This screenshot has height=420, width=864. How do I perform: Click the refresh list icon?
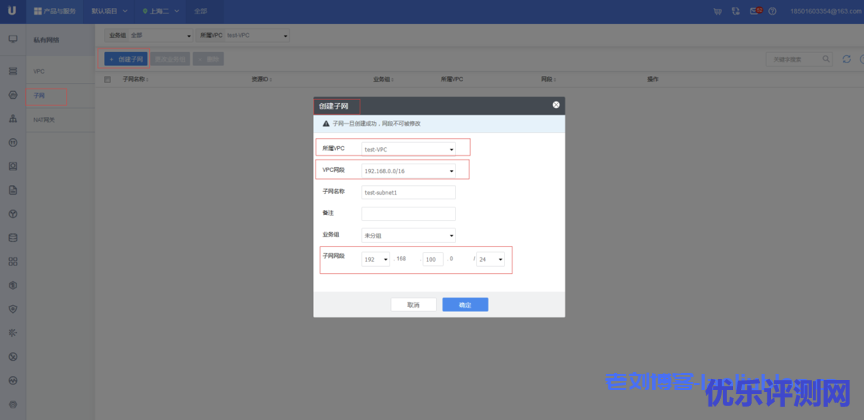[x=847, y=59]
